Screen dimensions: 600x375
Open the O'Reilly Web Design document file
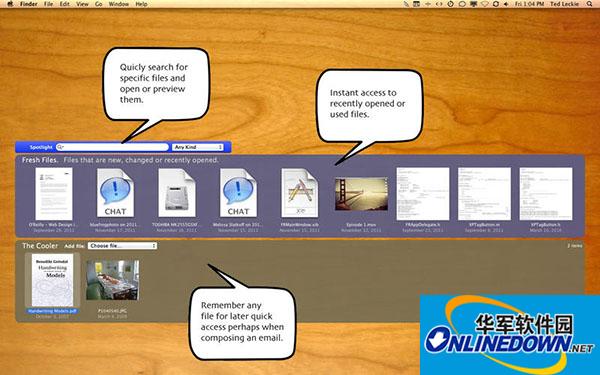[x=54, y=194]
